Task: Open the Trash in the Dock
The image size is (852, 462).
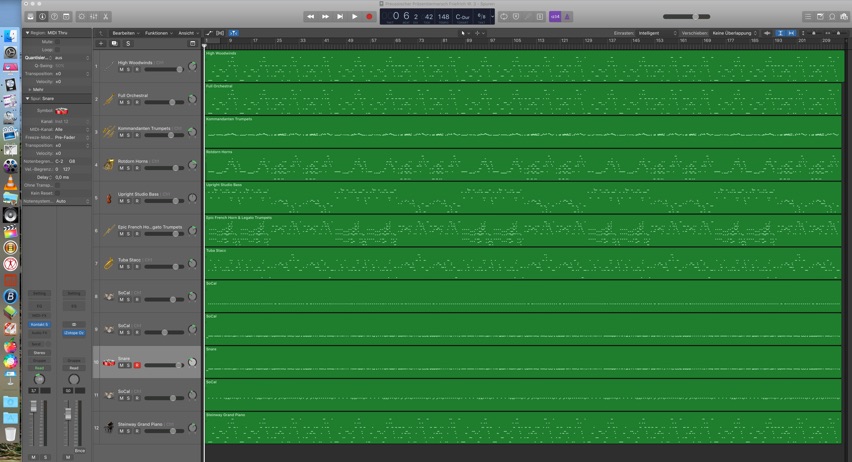Action: pyautogui.click(x=10, y=434)
